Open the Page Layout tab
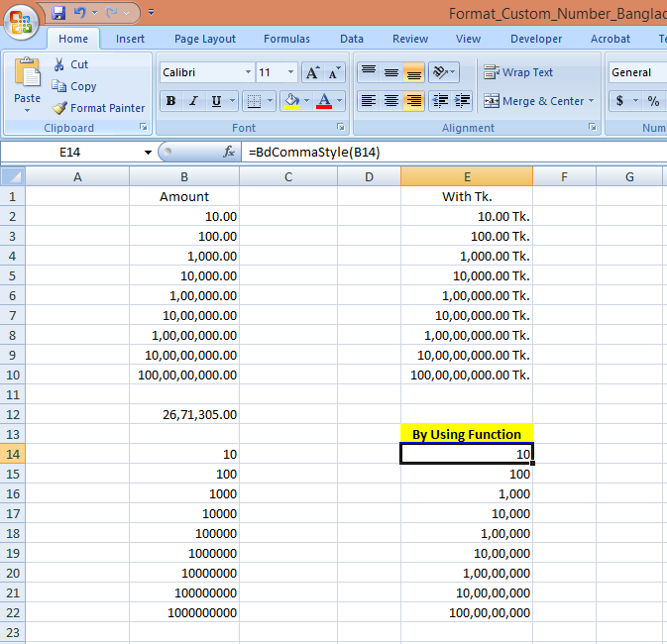667x644 pixels. coord(205,39)
